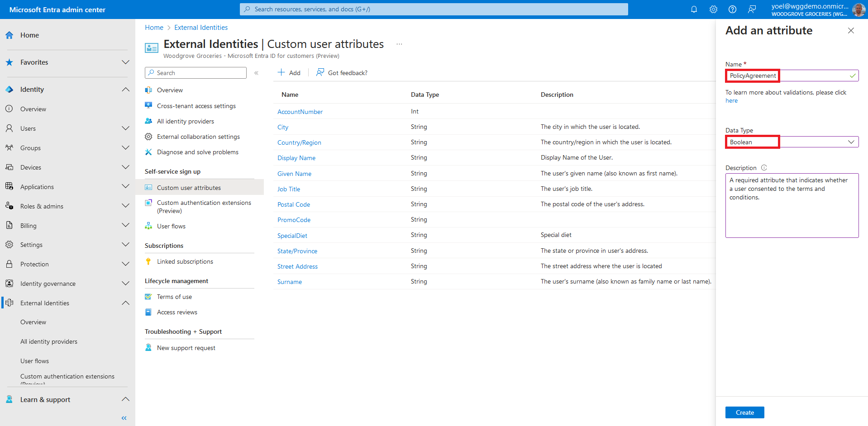868x426 pixels.
Task: Select Cross-tenant access settings menu item
Action: (x=196, y=106)
